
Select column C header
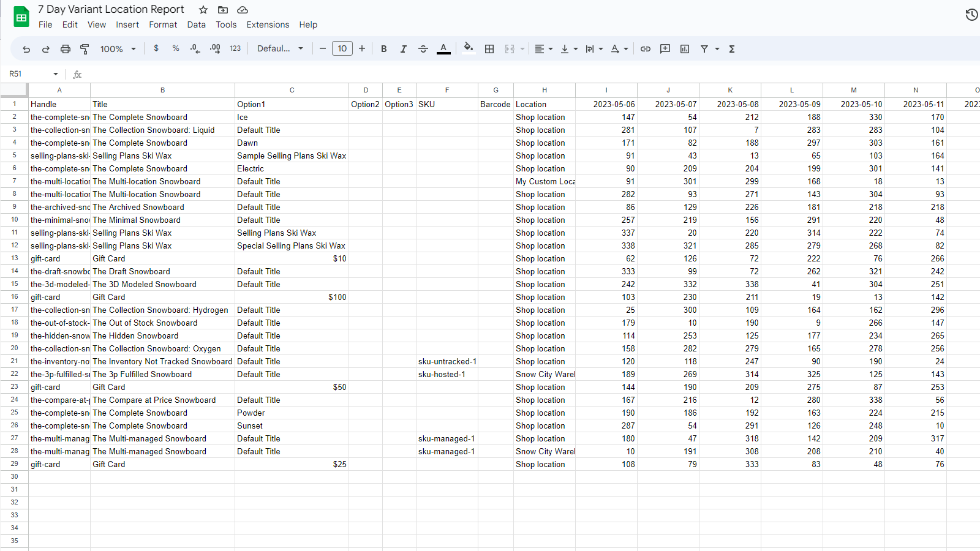(x=292, y=90)
